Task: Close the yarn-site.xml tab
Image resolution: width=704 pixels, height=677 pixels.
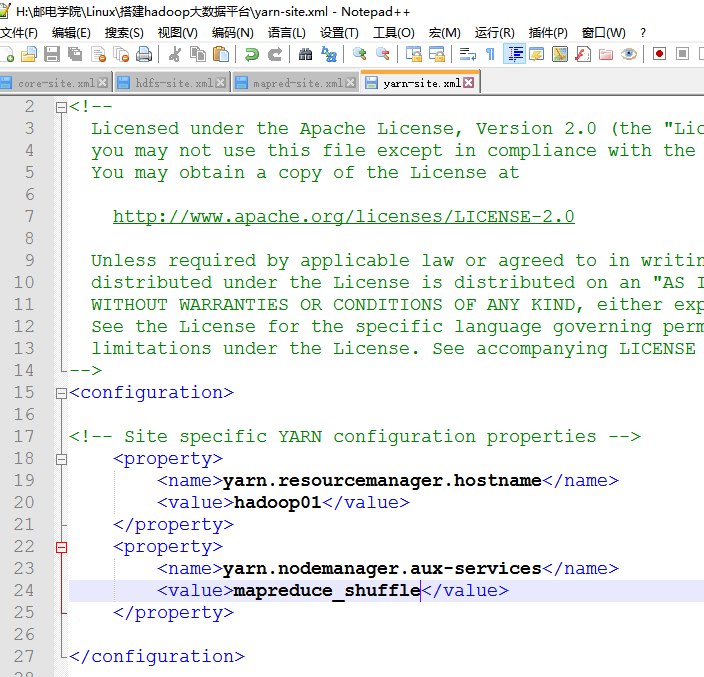Action: 468,83
